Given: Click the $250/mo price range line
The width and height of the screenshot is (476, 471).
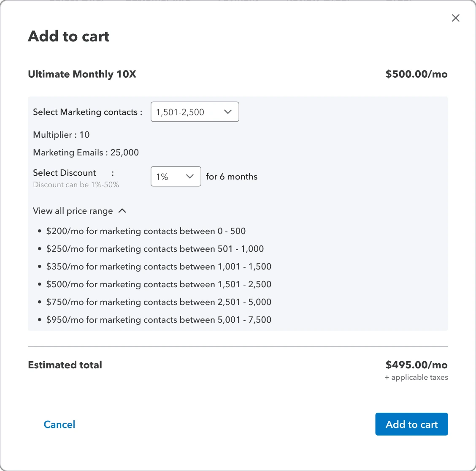Looking at the screenshot, I should pyautogui.click(x=155, y=249).
